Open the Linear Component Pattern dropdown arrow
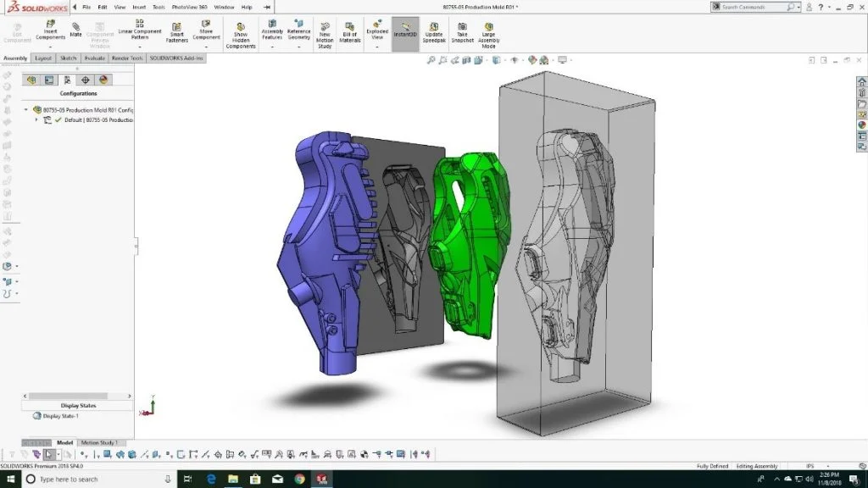This screenshot has height=488, width=868. [x=140, y=47]
